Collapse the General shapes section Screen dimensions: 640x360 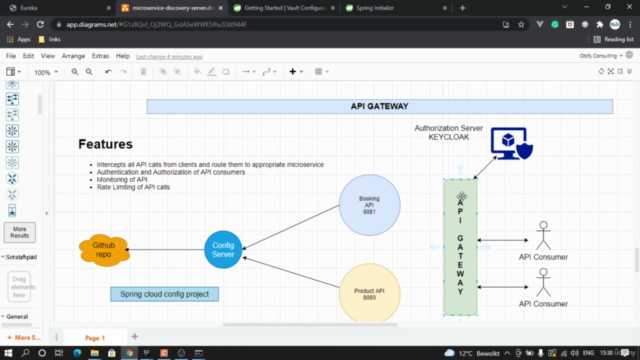click(x=15, y=317)
